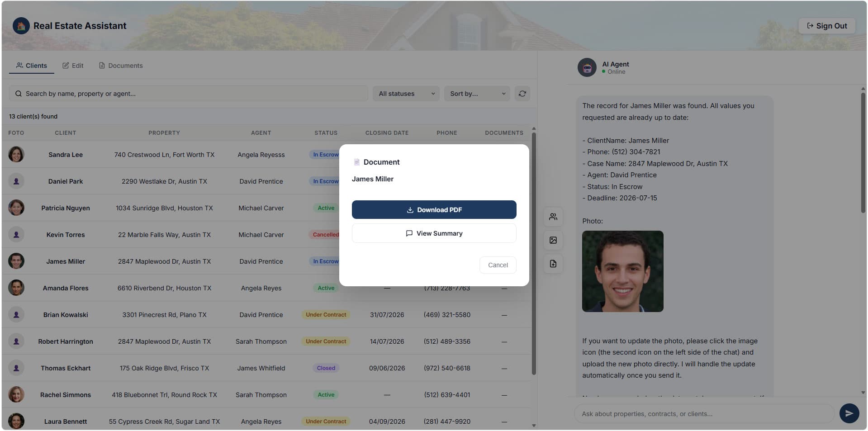Click the Real Estate Assistant house logo
Viewport: 868px width, 431px height.
[x=21, y=26]
